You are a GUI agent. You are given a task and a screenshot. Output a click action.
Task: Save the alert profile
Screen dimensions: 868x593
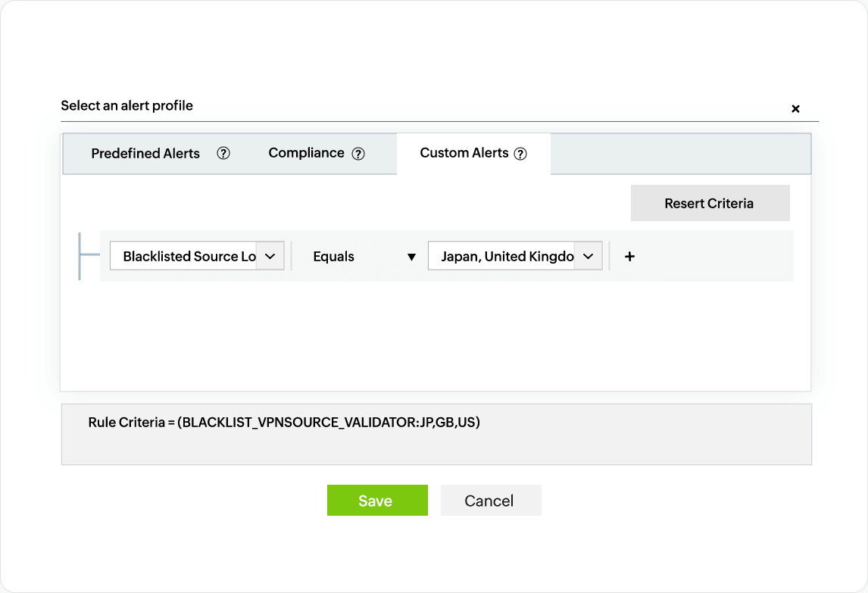pyautogui.click(x=377, y=501)
